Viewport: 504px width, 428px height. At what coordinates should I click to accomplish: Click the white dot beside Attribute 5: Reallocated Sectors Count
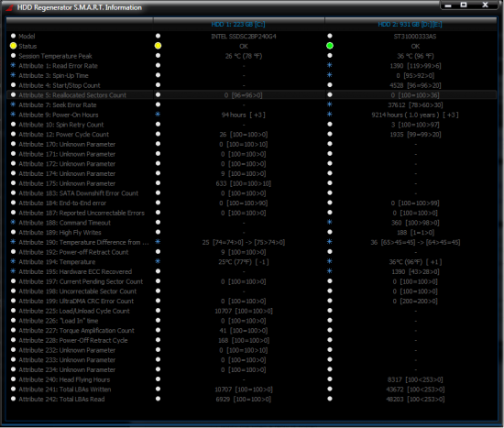point(13,95)
